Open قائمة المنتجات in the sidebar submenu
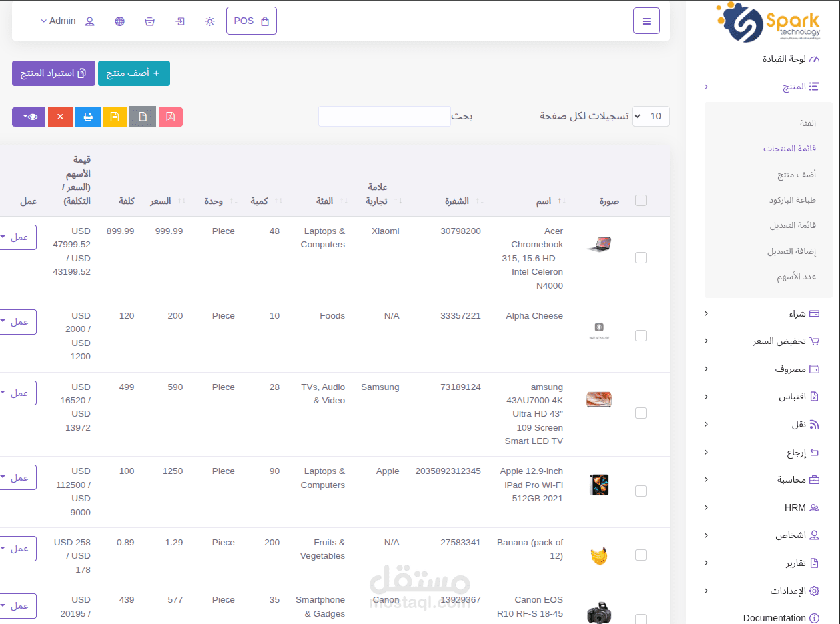The width and height of the screenshot is (840, 624). pos(790,149)
